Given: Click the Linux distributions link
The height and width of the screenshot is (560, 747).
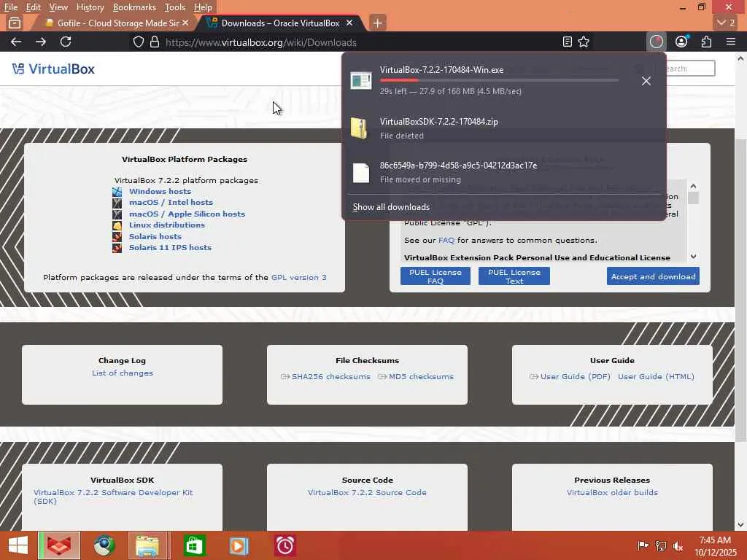Looking at the screenshot, I should point(167,225).
